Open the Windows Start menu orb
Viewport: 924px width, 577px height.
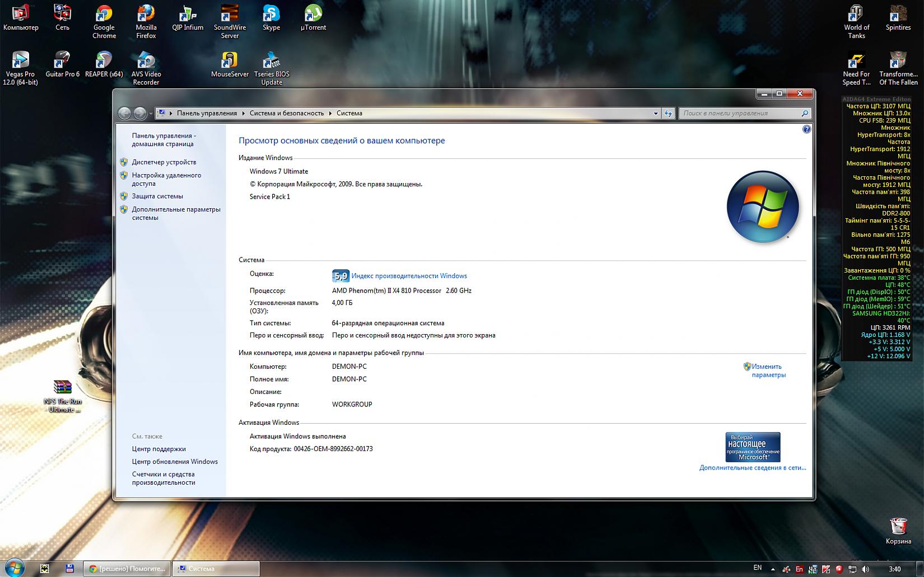[x=15, y=568]
